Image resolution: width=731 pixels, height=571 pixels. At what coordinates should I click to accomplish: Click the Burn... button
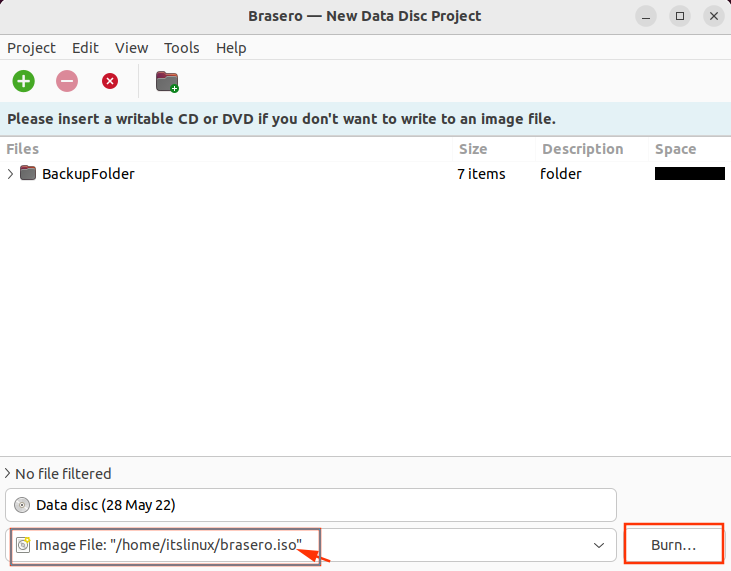click(674, 544)
